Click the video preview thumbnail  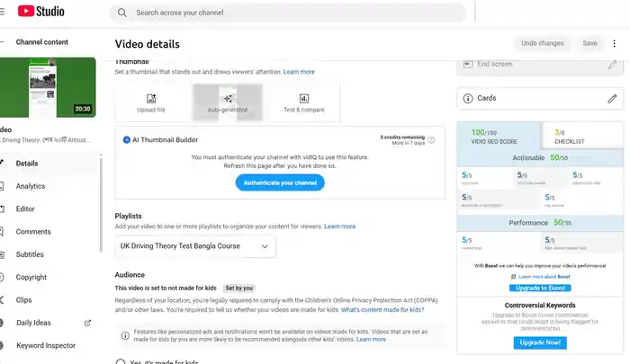point(48,87)
